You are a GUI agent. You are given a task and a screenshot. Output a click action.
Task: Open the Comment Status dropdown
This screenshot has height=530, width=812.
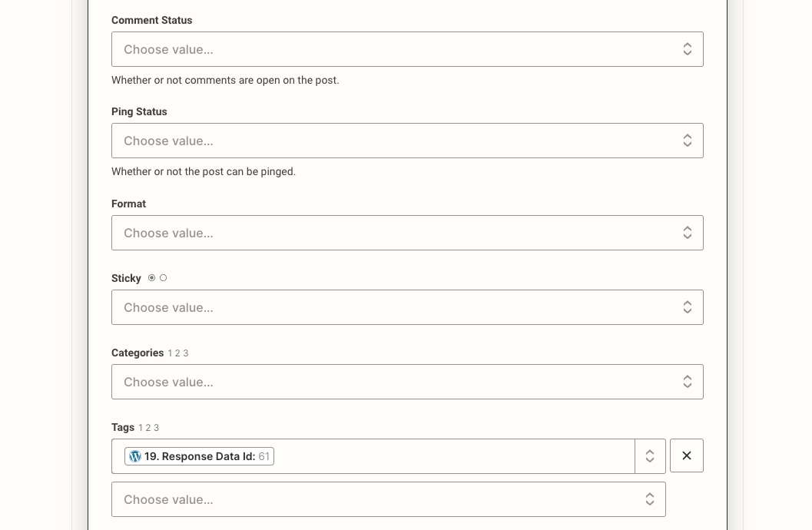click(407, 49)
